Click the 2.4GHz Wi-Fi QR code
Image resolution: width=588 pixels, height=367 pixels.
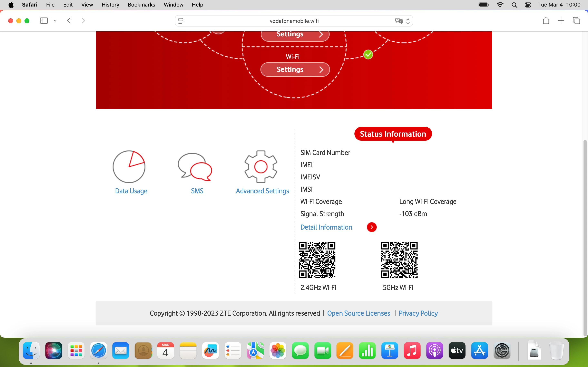[317, 260]
